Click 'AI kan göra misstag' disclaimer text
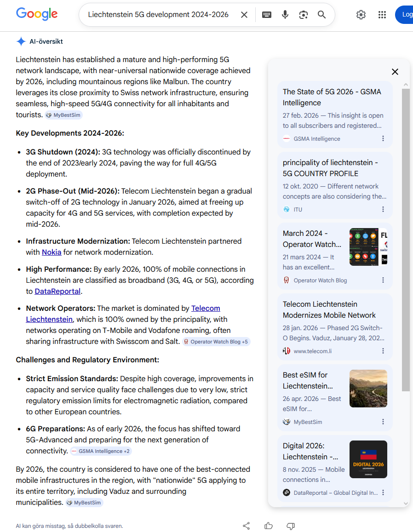413x532 pixels. coord(69,526)
